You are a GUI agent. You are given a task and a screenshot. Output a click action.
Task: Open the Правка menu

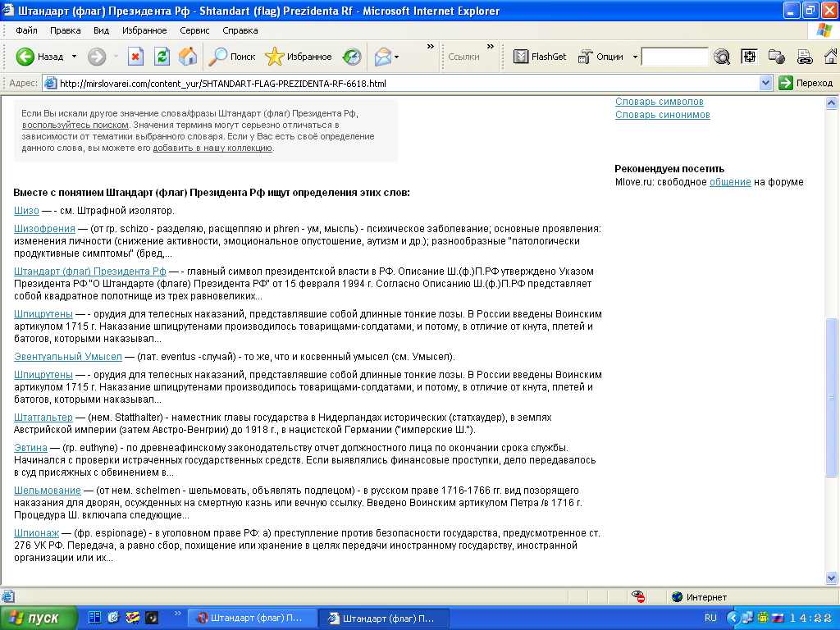pos(66,30)
